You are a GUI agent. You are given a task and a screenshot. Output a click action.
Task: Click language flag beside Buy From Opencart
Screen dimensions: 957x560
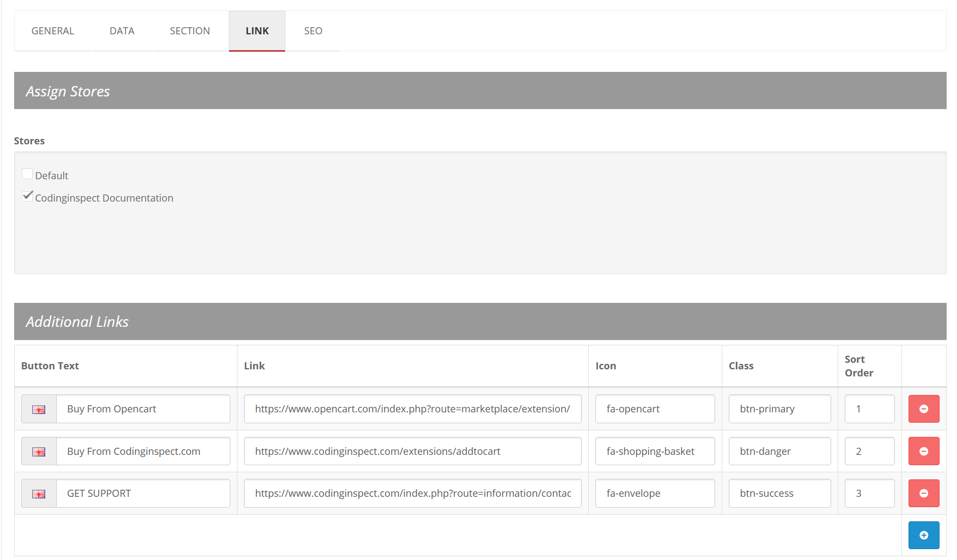(39, 409)
